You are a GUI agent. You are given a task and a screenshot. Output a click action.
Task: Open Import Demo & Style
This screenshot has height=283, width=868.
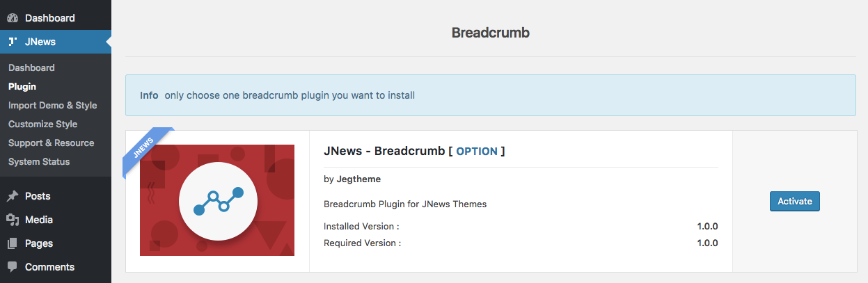(x=53, y=106)
